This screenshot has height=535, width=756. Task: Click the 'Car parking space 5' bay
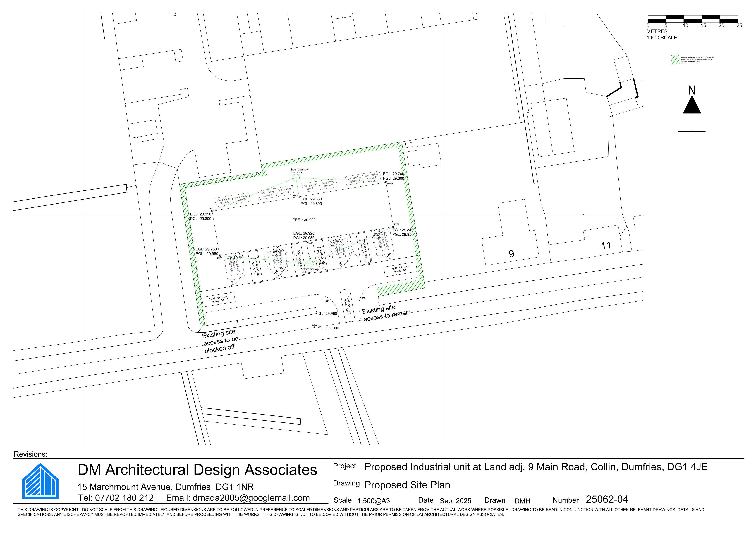pyautogui.click(x=267, y=193)
